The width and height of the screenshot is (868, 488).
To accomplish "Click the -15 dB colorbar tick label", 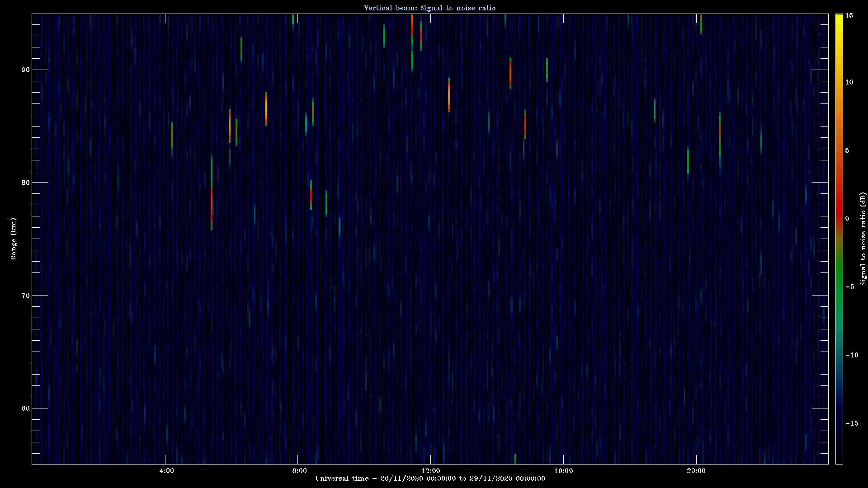I will click(852, 423).
